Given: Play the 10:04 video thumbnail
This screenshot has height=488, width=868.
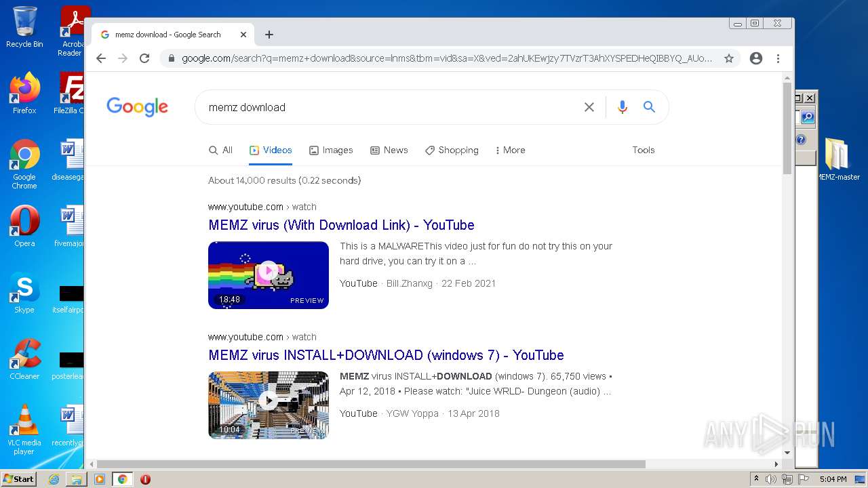Looking at the screenshot, I should click(x=269, y=405).
